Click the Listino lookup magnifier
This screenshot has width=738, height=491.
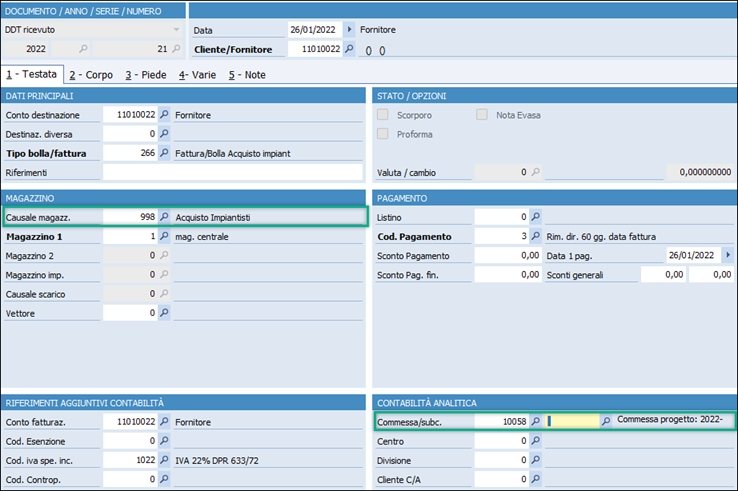535,216
